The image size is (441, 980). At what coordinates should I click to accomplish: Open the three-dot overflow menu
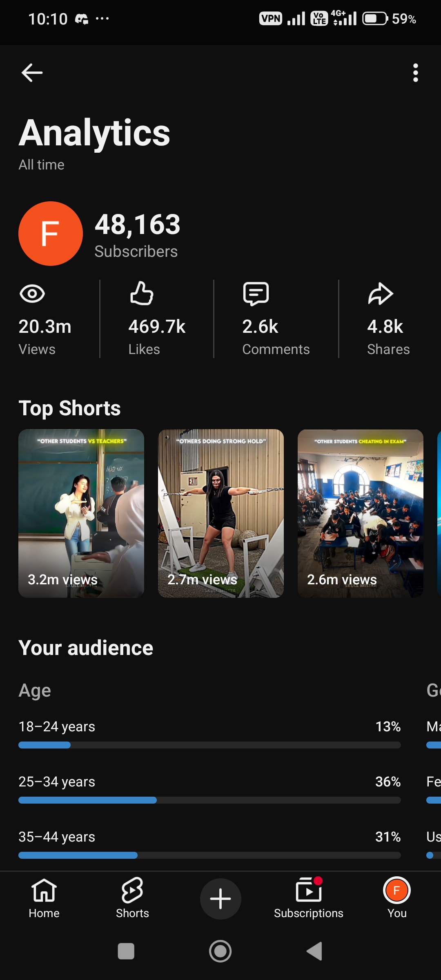(x=415, y=73)
